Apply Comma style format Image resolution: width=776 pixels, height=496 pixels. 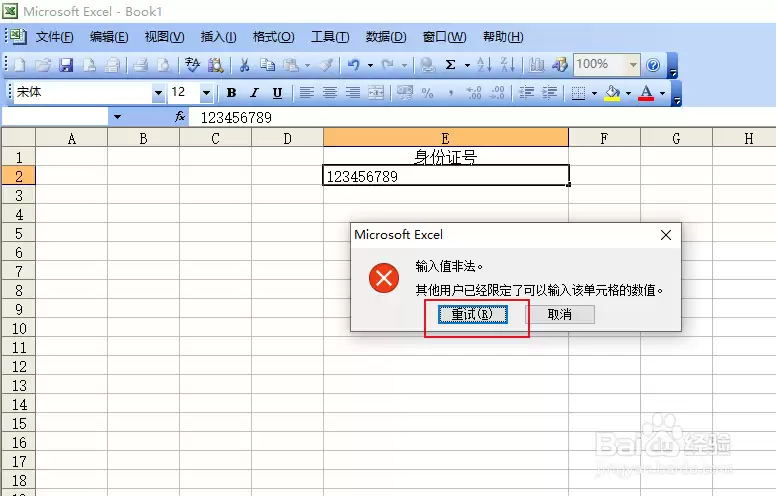tap(451, 93)
